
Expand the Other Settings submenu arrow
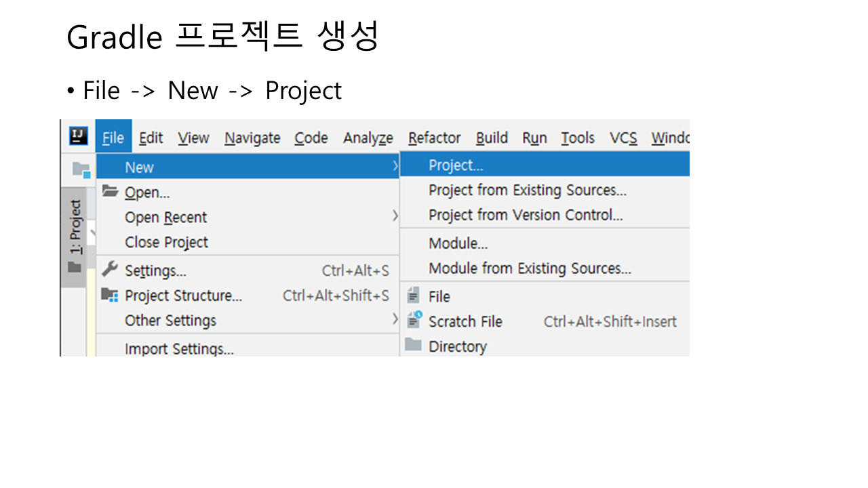[x=395, y=320]
